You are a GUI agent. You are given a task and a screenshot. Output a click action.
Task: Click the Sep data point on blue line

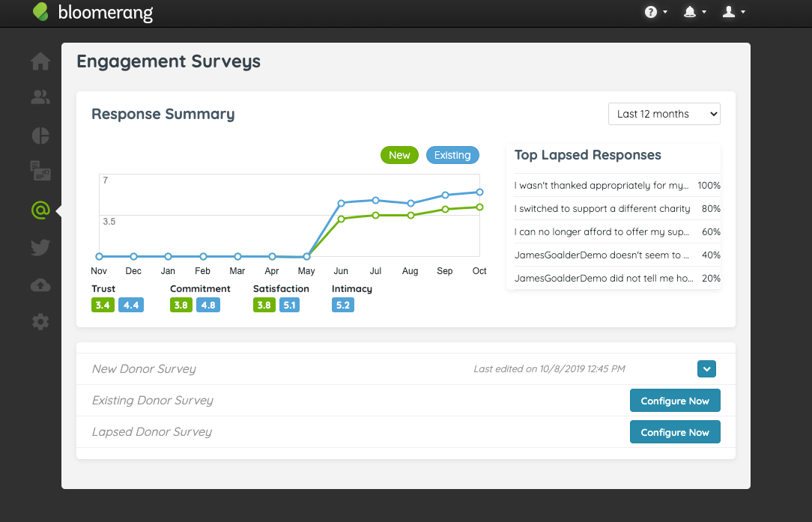pos(446,195)
